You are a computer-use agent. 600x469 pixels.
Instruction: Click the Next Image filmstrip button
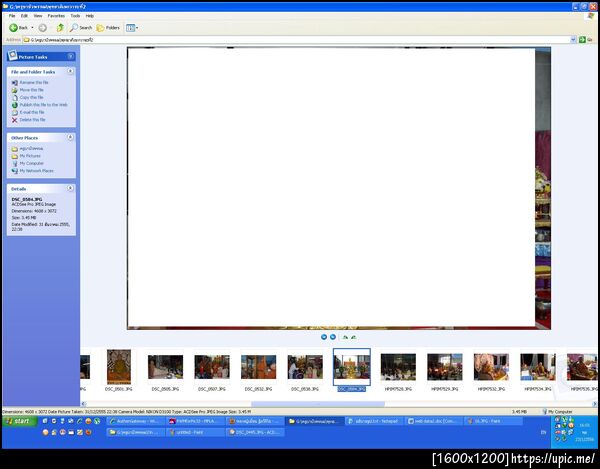(333, 337)
